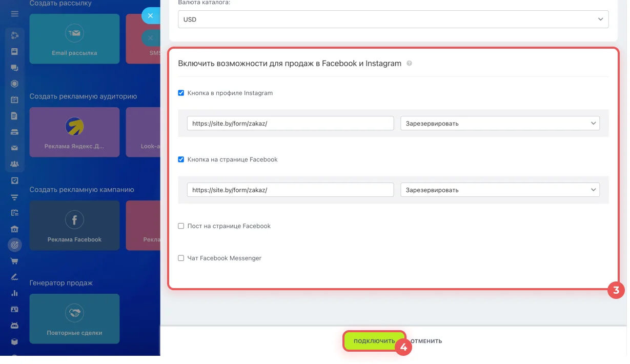Viewport: 630px width, 364px height.
Task: Click the Instagram button URL input field
Action: [x=290, y=124]
